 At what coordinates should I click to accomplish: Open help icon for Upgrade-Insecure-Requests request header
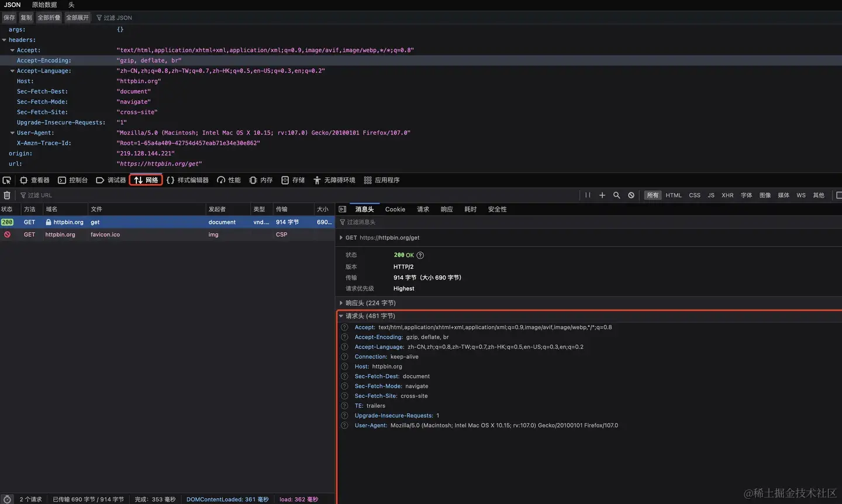point(345,416)
